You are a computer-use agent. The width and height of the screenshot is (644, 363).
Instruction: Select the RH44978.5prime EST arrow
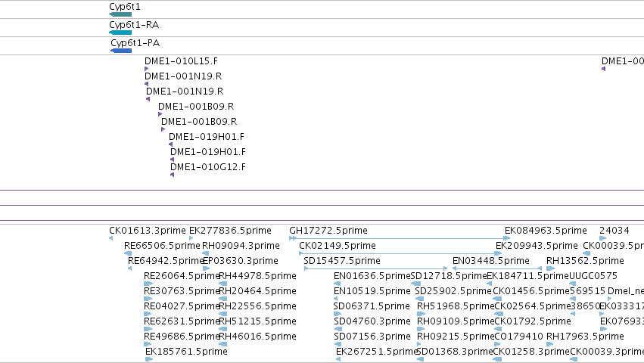pyautogui.click(x=223, y=284)
